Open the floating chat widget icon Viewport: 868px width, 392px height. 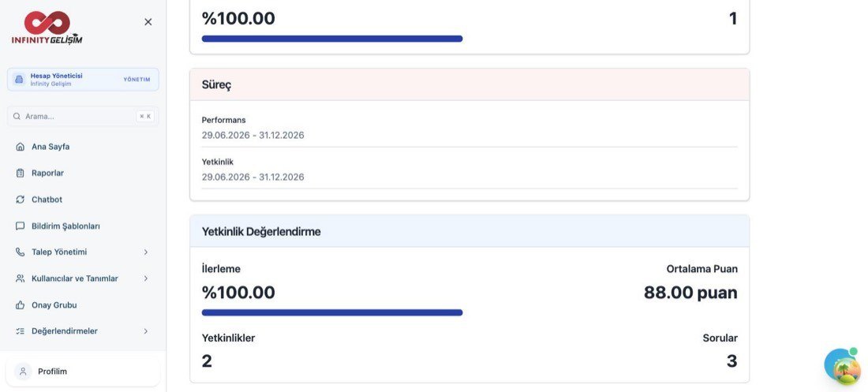click(843, 366)
